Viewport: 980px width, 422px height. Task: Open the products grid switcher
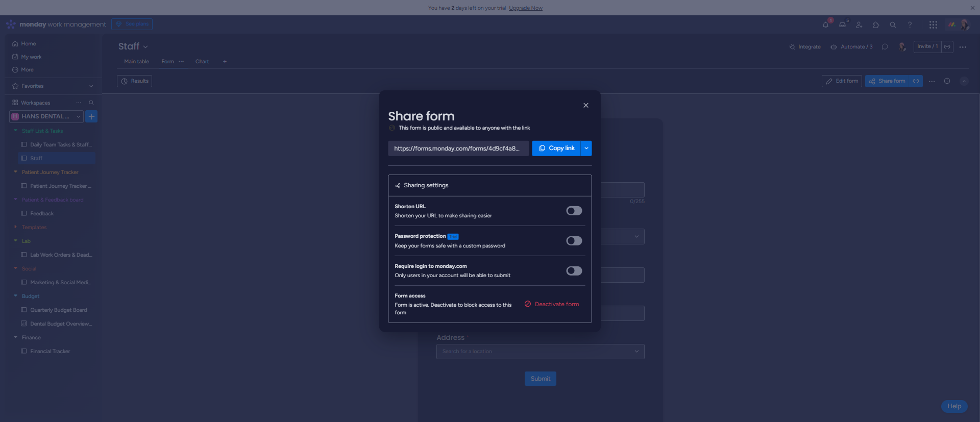[933, 24]
